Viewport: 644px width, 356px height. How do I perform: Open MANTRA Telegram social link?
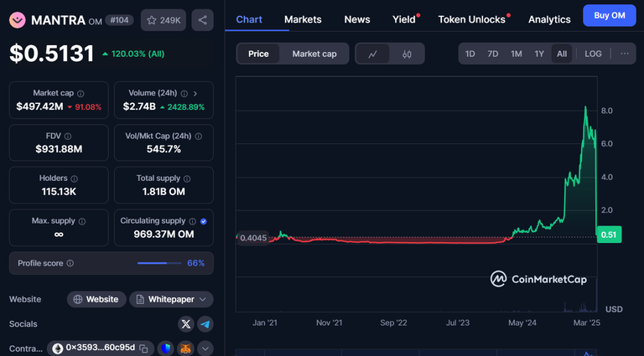point(205,324)
